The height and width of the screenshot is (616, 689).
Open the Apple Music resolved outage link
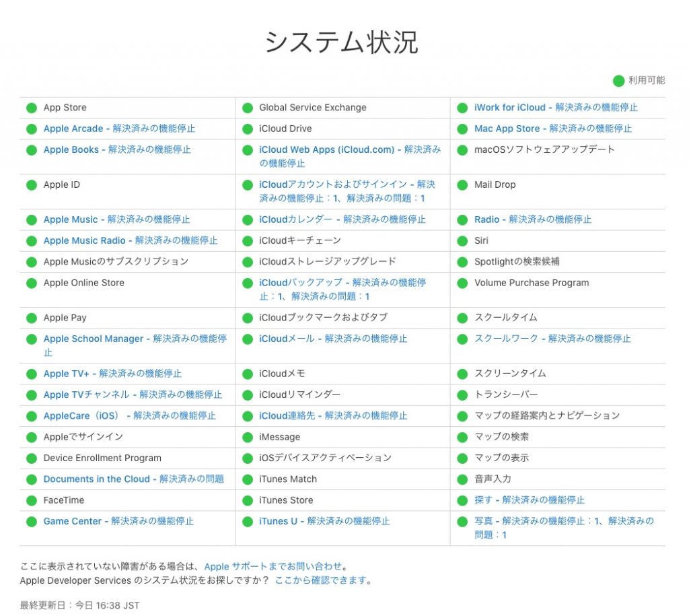coord(116,219)
